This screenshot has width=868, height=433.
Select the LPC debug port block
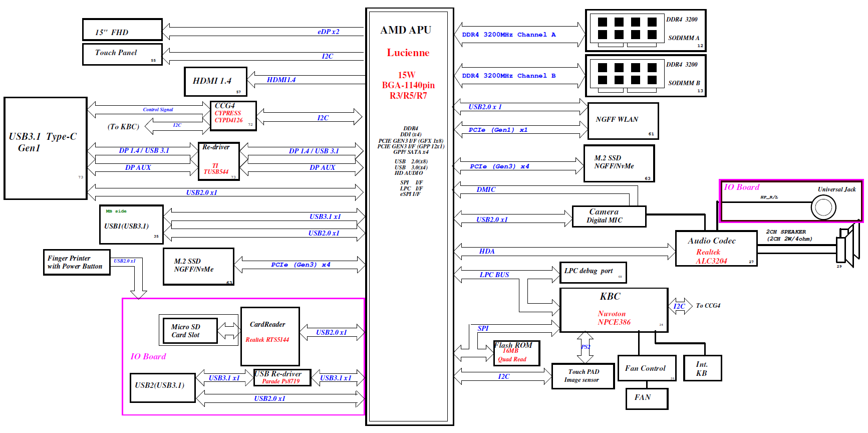593,272
